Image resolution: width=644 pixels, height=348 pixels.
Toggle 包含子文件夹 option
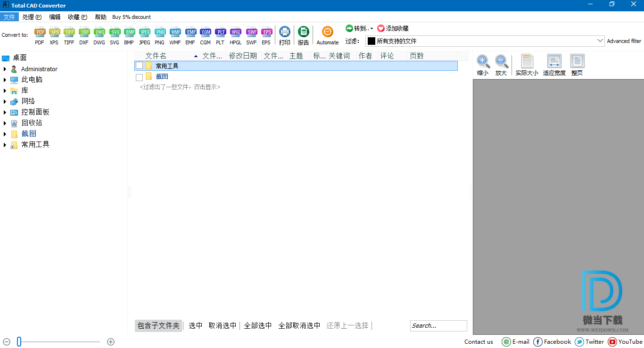click(x=158, y=325)
